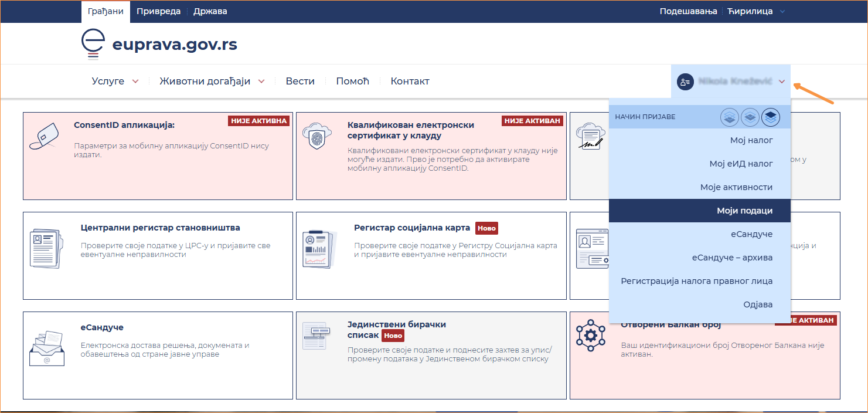Select the middle login level icon
The height and width of the screenshot is (413, 868).
pyautogui.click(x=750, y=117)
